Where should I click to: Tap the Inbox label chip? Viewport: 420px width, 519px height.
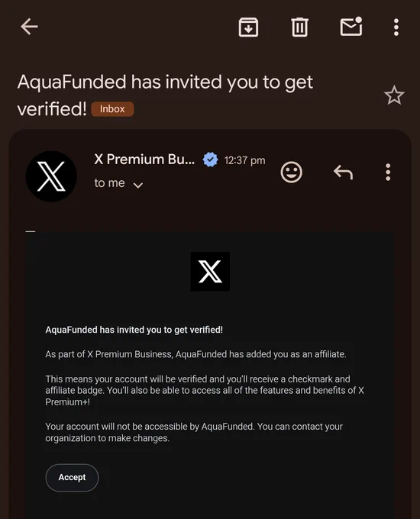[112, 109]
